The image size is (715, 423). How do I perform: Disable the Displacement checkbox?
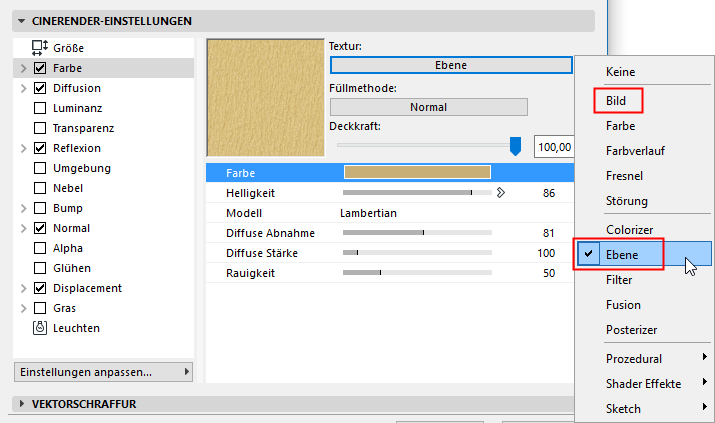(40, 288)
